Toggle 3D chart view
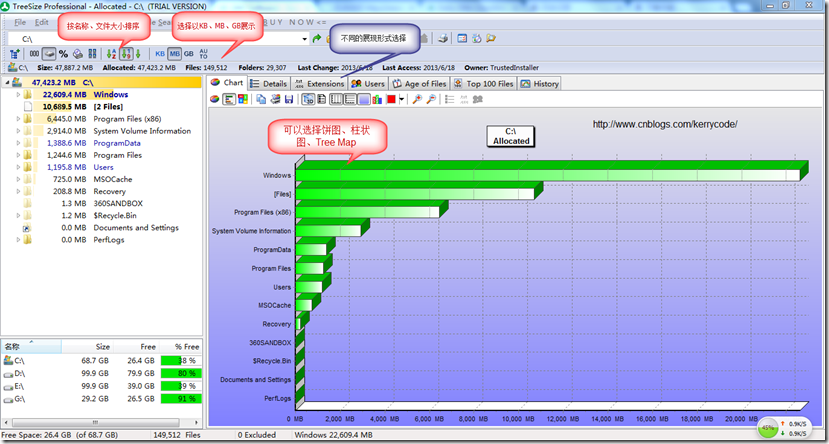 tap(308, 99)
